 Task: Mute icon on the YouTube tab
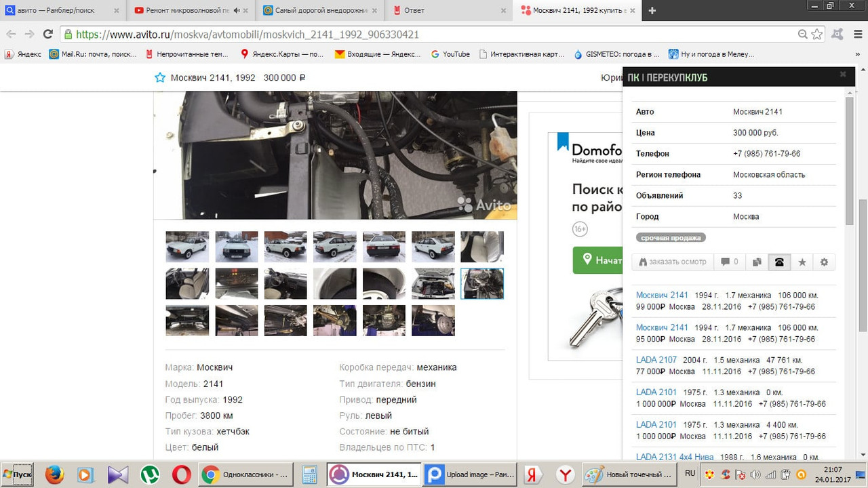tap(237, 10)
